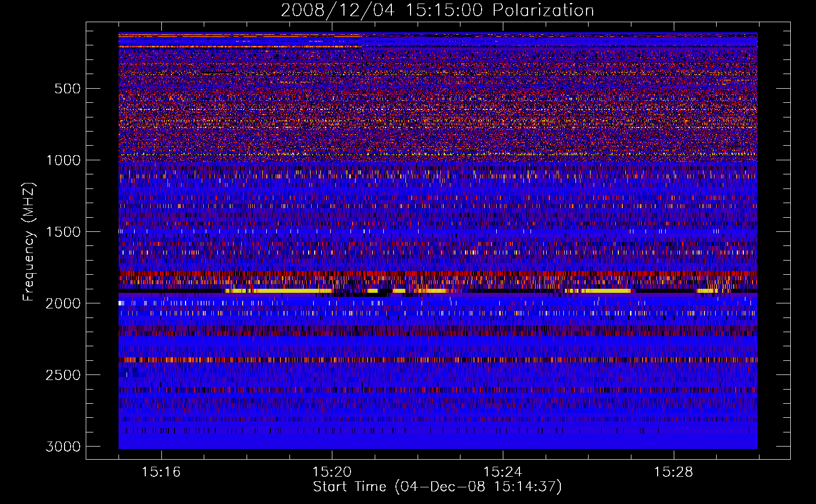Click the 1500 frequency tick label
This screenshot has height=504, width=816.
[64, 232]
